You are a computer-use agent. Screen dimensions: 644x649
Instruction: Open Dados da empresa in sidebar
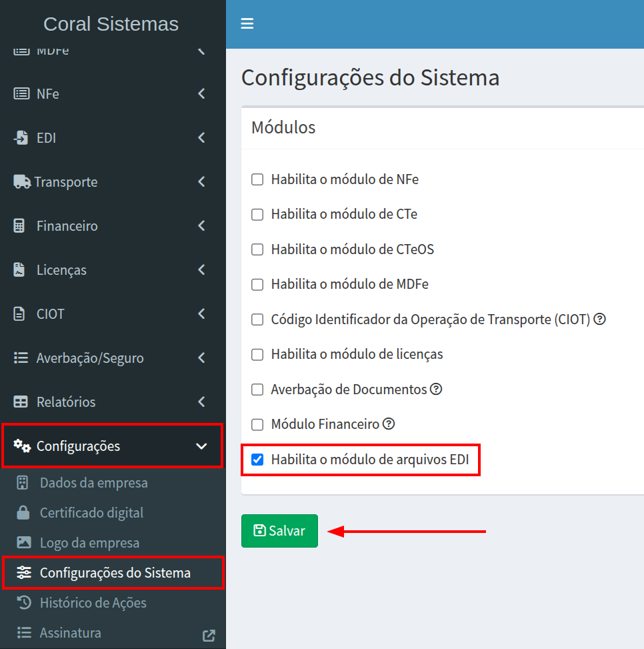point(93,483)
